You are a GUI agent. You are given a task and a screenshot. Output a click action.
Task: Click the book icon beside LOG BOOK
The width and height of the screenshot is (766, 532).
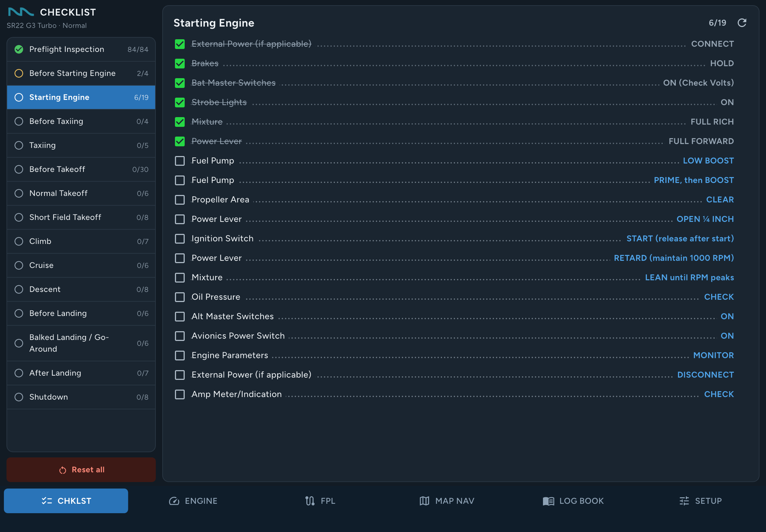pyautogui.click(x=548, y=501)
